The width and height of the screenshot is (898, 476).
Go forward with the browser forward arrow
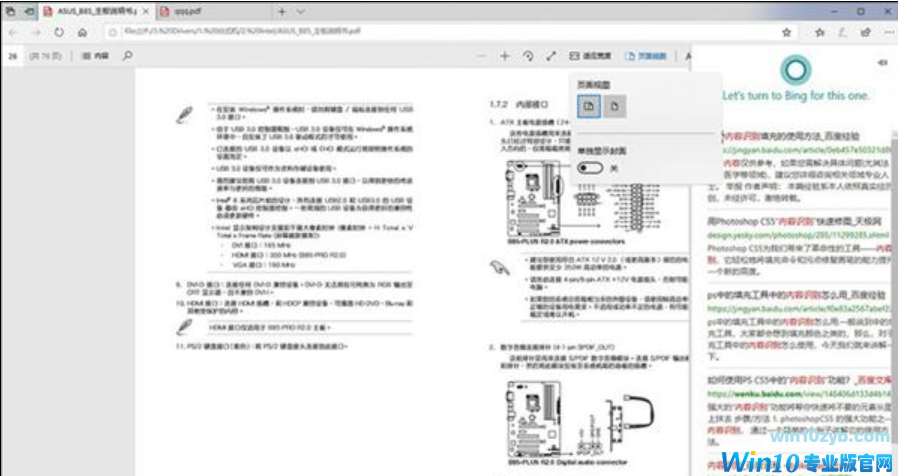pos(36,33)
